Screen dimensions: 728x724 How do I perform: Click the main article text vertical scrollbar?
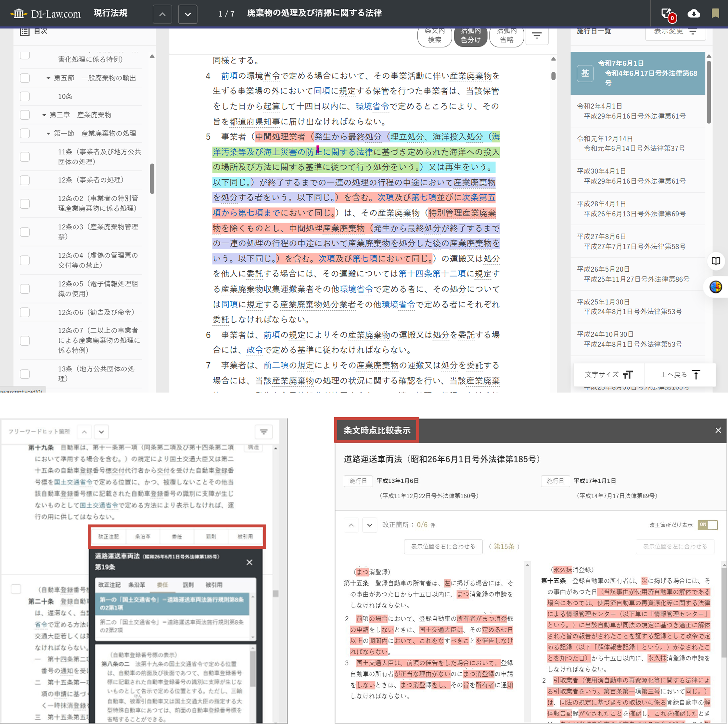point(553,76)
